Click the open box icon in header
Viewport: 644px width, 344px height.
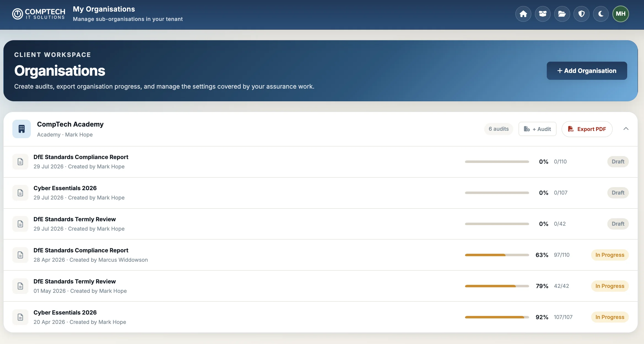pyautogui.click(x=543, y=14)
